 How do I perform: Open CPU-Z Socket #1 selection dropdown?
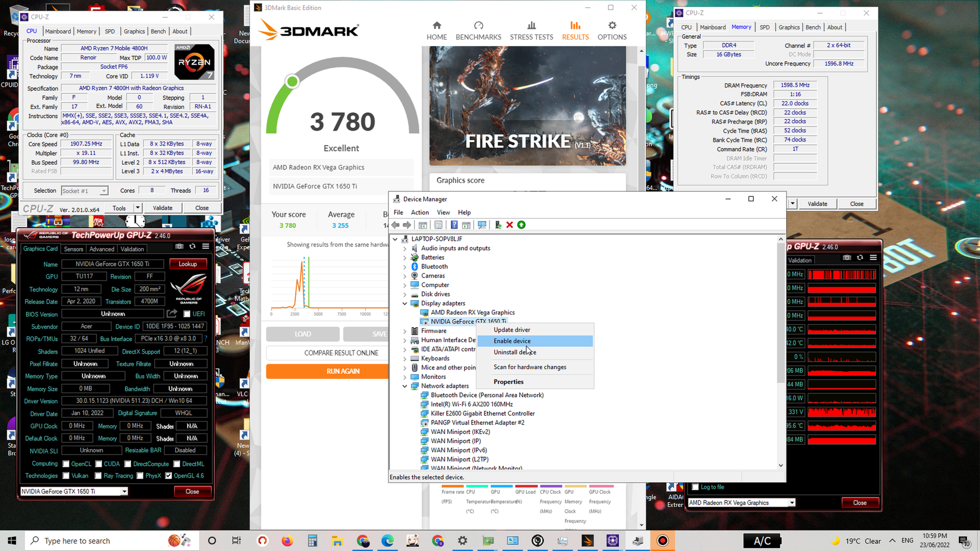click(85, 191)
